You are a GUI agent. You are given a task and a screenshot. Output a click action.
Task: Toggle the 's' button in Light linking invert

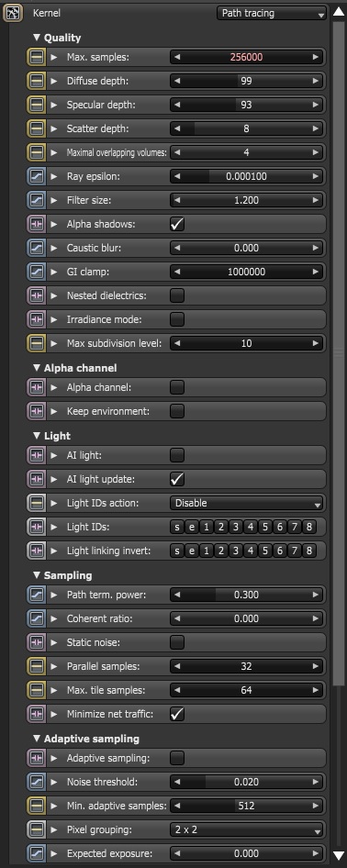(176, 551)
